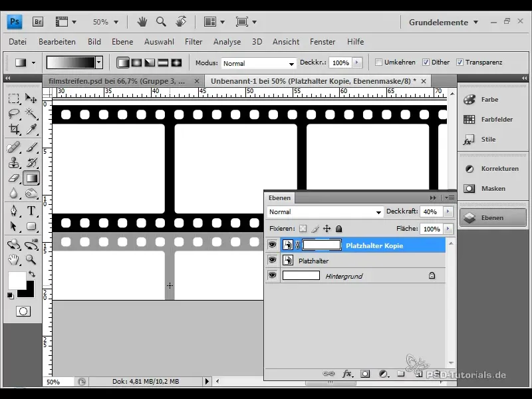Screen dimensions: 532x399
Task: Select the 3D Orbit camera tool
Action: 31,244
